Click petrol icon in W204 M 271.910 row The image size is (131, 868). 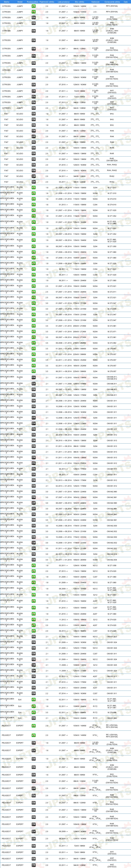[x=34, y=193]
